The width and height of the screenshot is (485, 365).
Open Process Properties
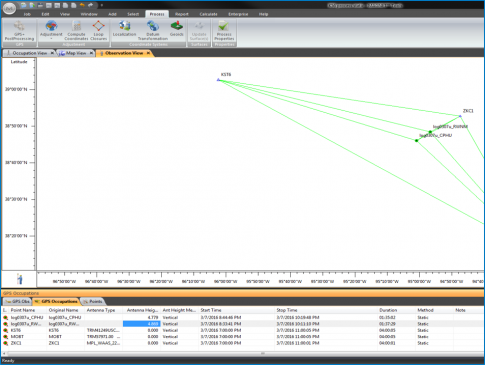(224, 31)
